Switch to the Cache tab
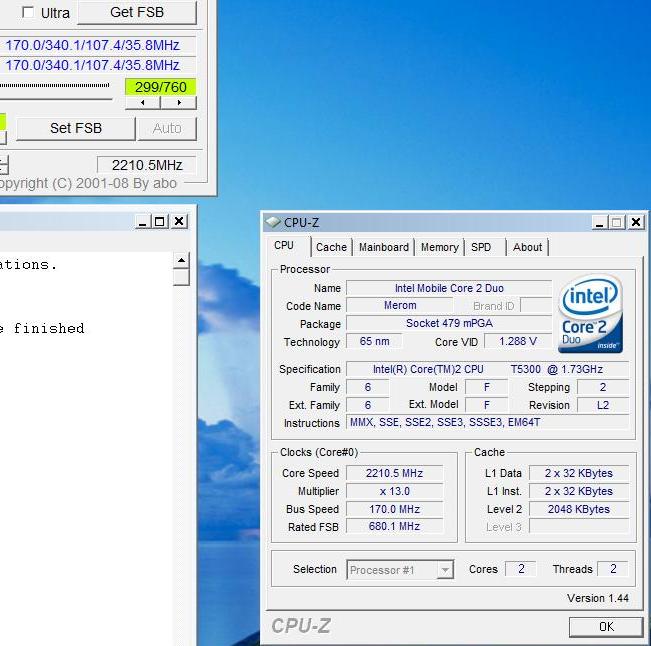 point(331,247)
